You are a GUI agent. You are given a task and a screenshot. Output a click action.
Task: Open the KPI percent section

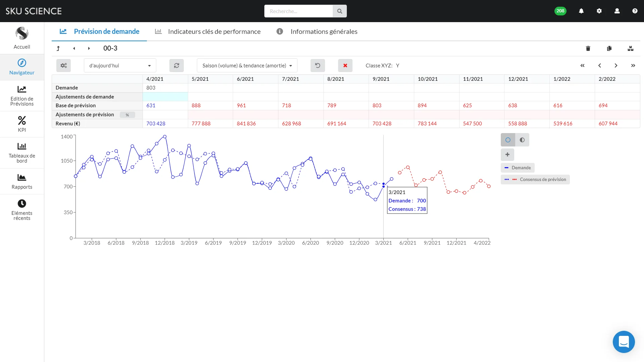(22, 124)
